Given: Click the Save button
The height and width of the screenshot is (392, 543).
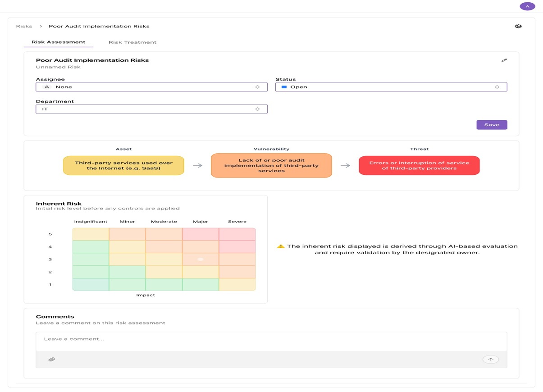Looking at the screenshot, I should (491, 124).
